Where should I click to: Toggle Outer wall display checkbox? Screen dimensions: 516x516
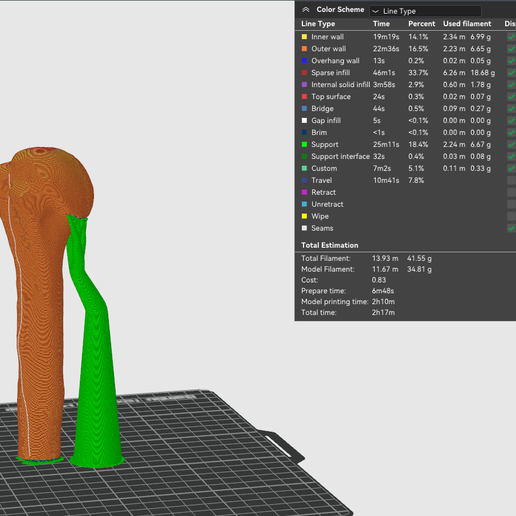511,49
